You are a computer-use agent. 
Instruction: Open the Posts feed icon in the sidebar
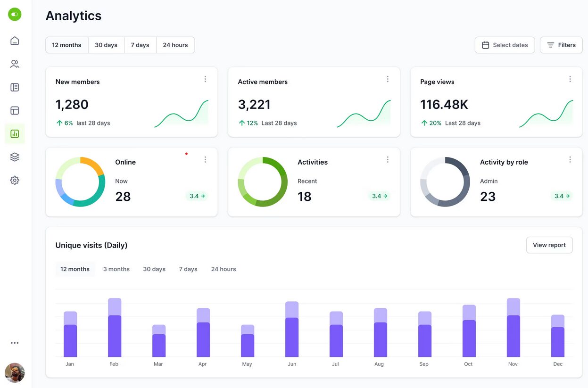click(14, 87)
